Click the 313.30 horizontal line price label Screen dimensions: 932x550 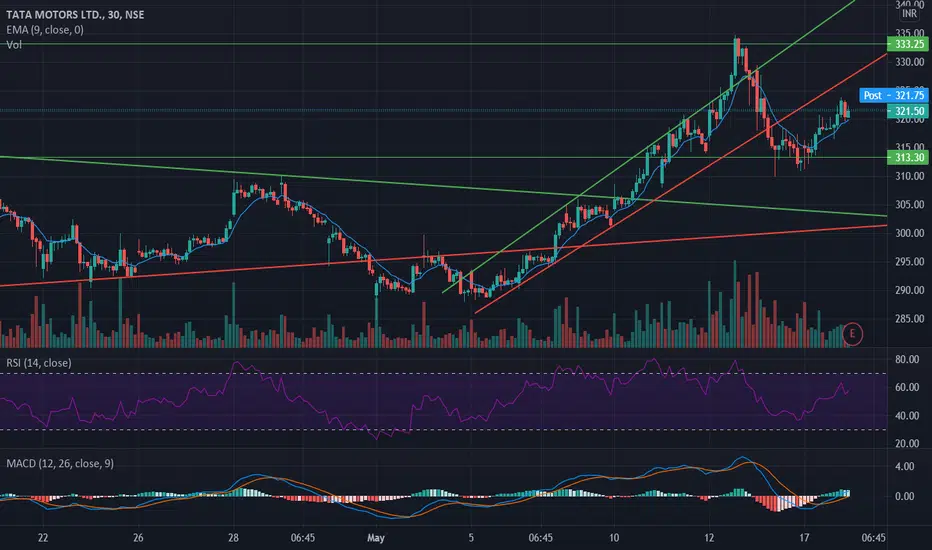click(x=908, y=158)
